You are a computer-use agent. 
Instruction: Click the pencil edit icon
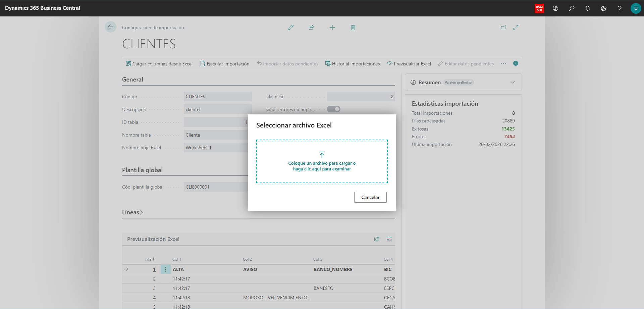(x=291, y=28)
